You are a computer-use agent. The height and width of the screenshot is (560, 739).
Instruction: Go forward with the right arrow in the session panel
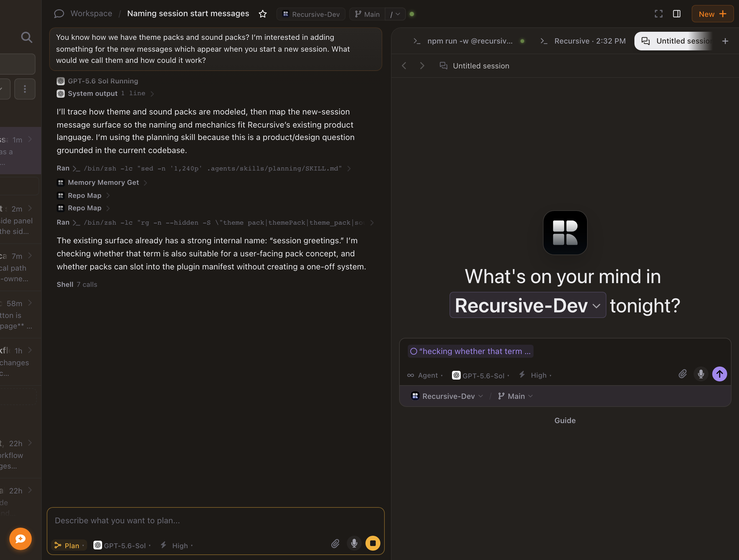422,66
